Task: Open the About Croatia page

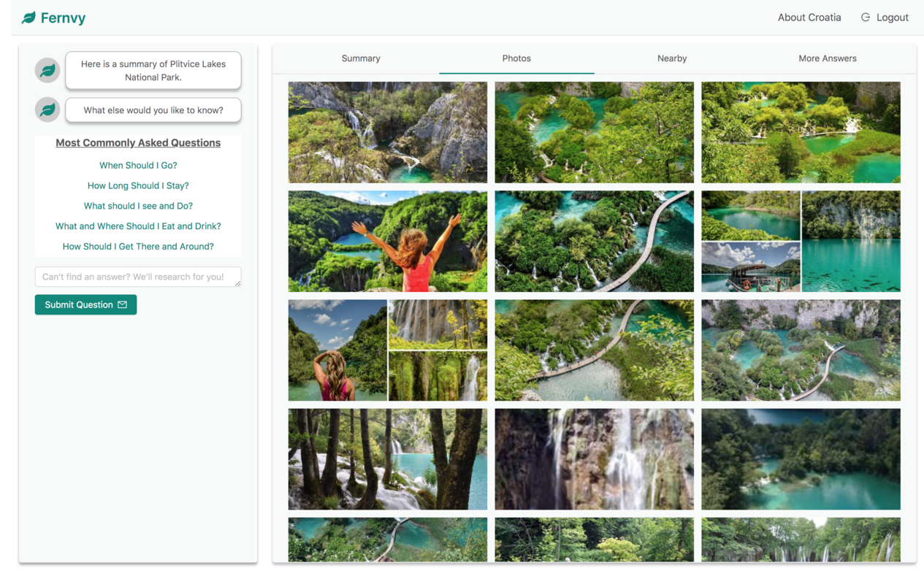Action: [809, 17]
